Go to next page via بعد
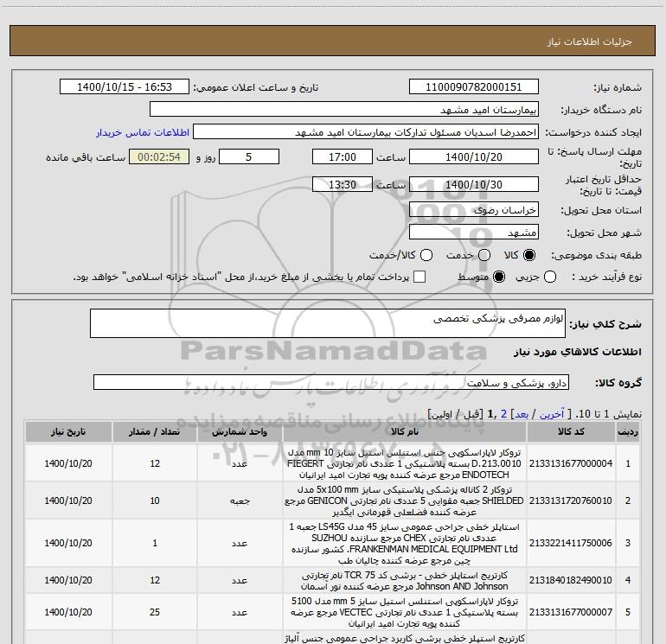The image size is (666, 644). 522,414
